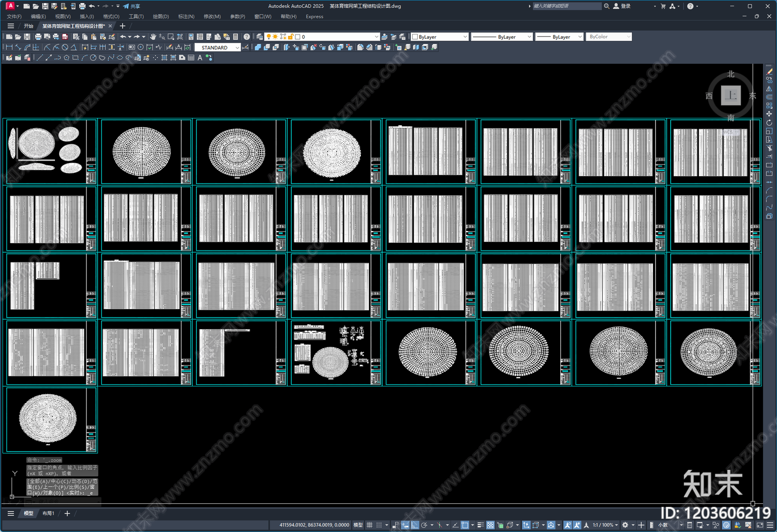This screenshot has width=777, height=532.
Task: Toggle the grid display in status bar
Action: [x=370, y=525]
